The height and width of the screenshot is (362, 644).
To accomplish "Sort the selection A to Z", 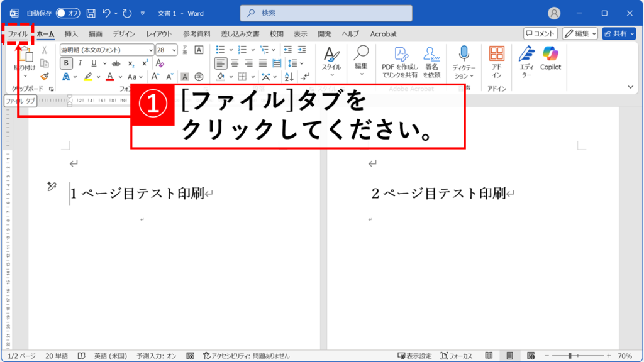I will [x=289, y=77].
